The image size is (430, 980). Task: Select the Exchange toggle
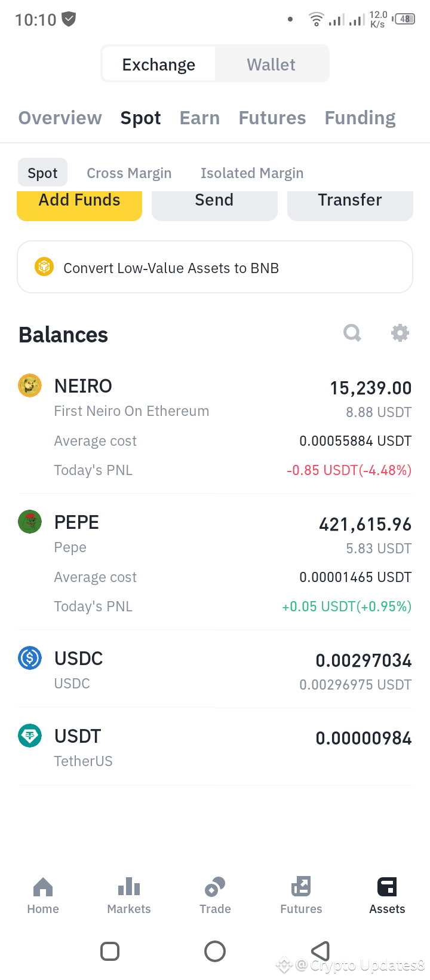(x=159, y=64)
